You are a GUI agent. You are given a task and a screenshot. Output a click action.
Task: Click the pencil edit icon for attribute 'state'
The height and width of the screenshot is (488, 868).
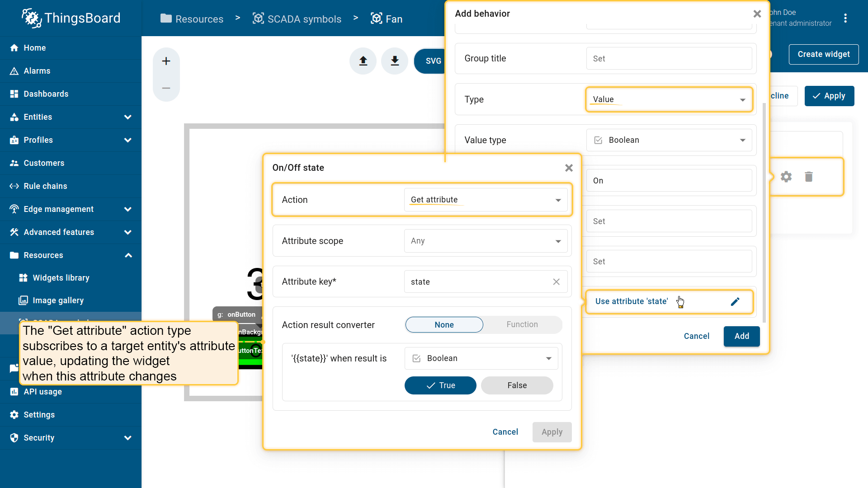(735, 302)
